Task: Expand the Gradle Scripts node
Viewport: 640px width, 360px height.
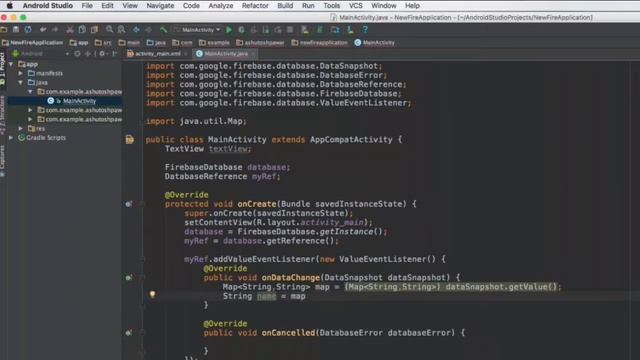Action: pos(11,138)
